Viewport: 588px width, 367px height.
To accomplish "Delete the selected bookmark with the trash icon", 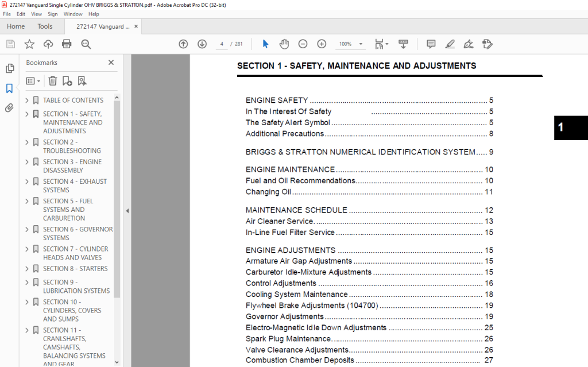I will (x=53, y=80).
